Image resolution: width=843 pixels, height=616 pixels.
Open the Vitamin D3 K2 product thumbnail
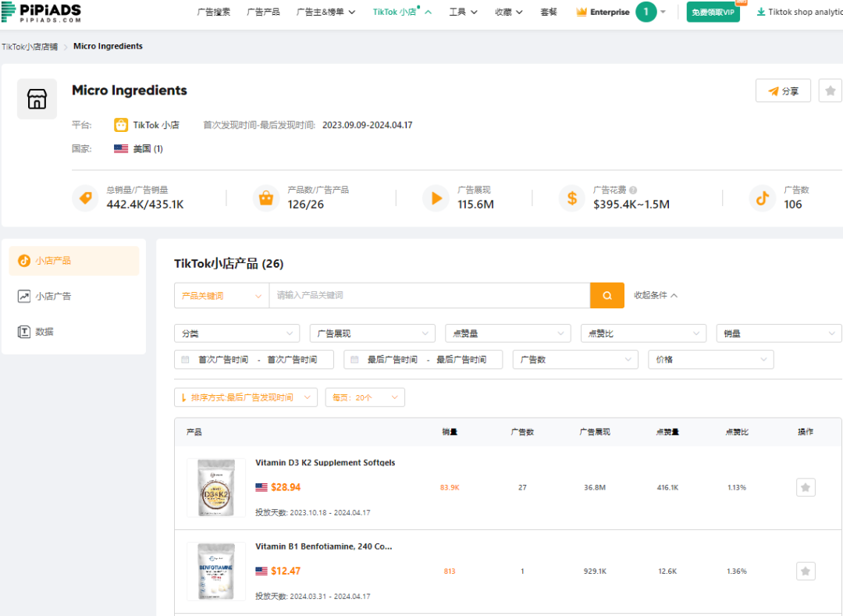point(216,487)
